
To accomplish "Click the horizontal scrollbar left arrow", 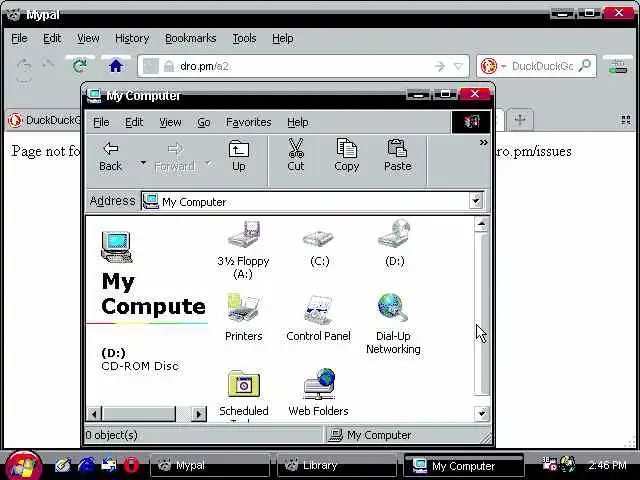I will point(94,414).
